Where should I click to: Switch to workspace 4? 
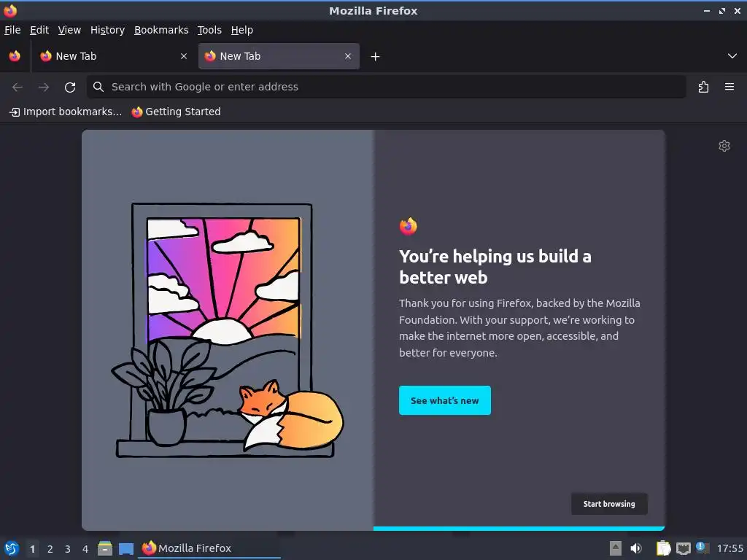point(85,549)
